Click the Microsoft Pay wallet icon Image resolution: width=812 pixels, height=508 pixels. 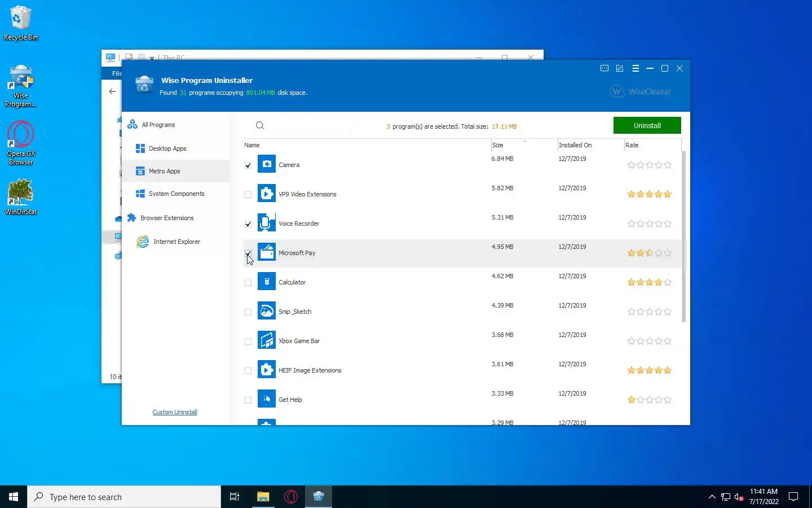pos(267,252)
